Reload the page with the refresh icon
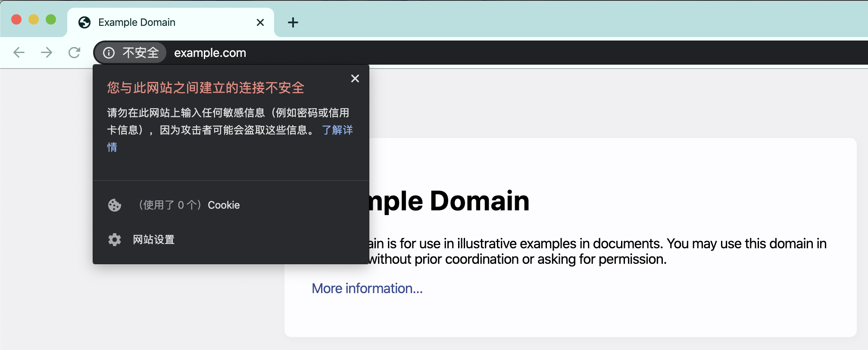The image size is (868, 350). (x=75, y=53)
